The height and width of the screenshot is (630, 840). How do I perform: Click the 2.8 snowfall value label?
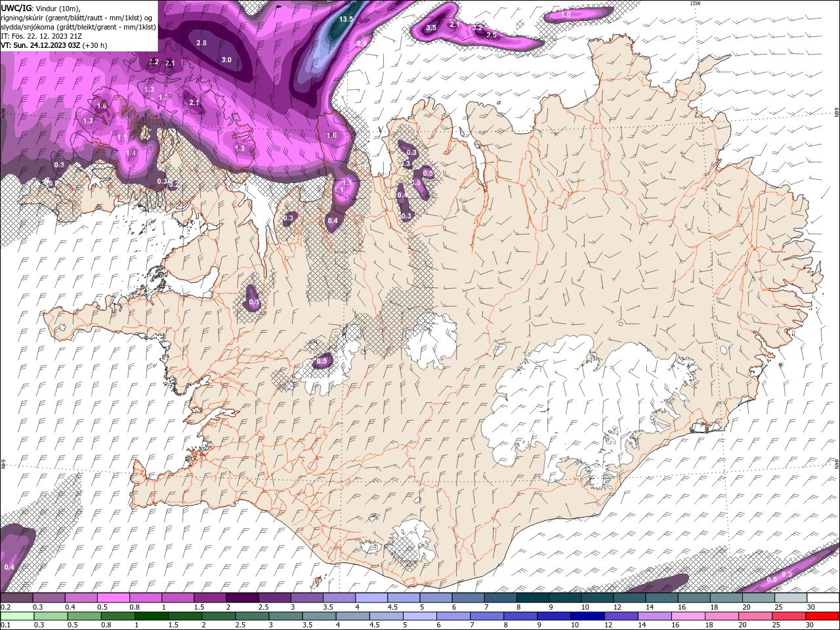tap(201, 43)
